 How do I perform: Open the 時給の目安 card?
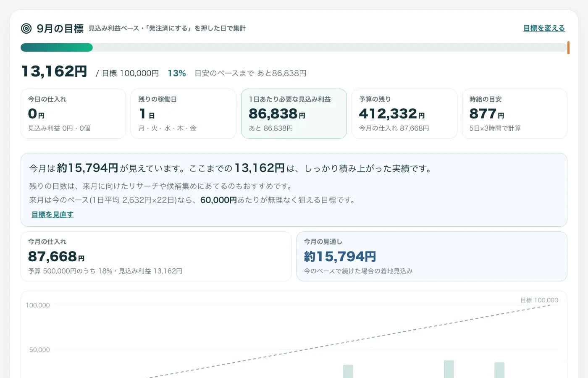pos(514,113)
